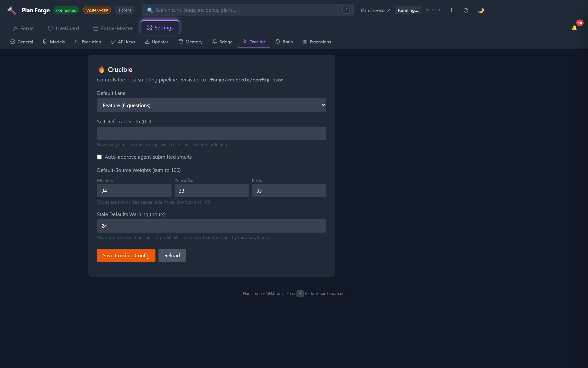The height and width of the screenshot is (368, 588).
Task: Switch to API Keys settings subtab
Action: pyautogui.click(x=123, y=42)
